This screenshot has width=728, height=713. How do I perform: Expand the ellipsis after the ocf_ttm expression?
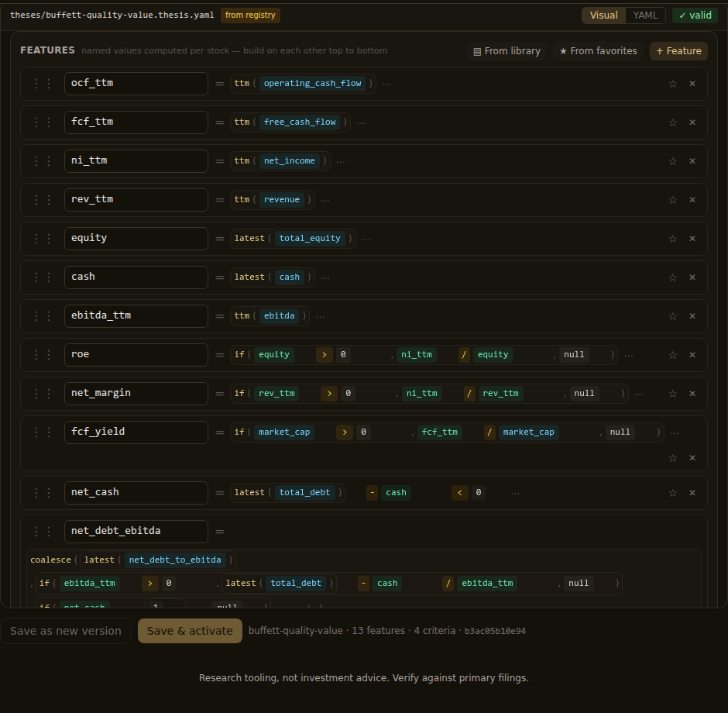point(386,84)
